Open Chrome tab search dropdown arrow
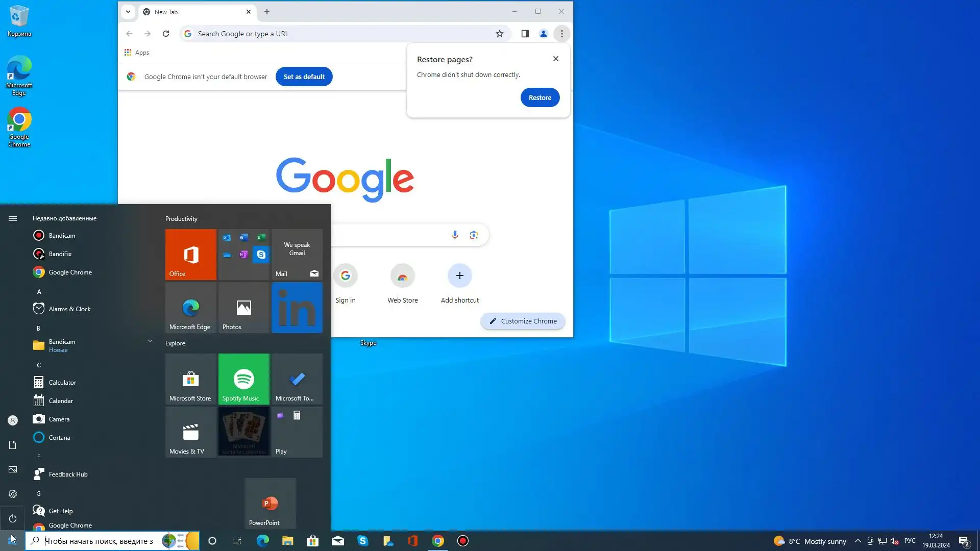The height and width of the screenshot is (551, 980). point(128,12)
